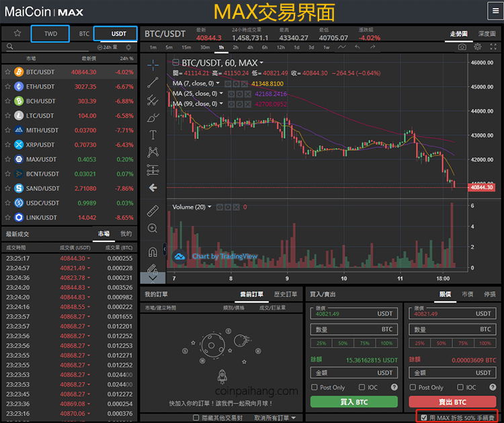Viewport: 504px width, 423px height.
Task: Select the text annotation tool
Action: point(153,134)
